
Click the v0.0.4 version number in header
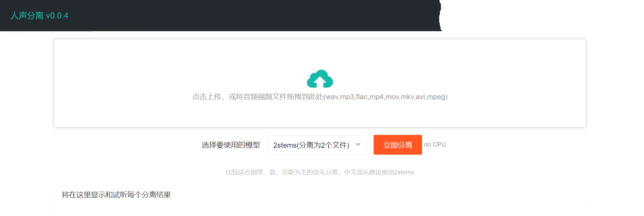pos(57,16)
